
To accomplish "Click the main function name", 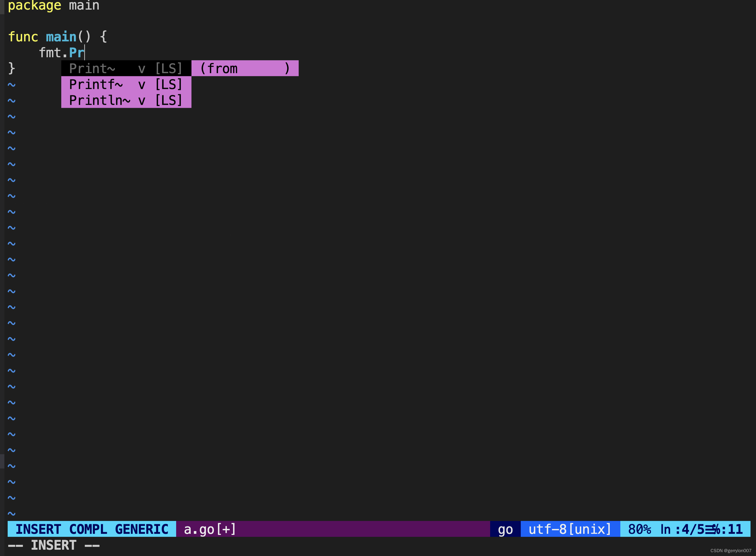I will click(x=61, y=37).
